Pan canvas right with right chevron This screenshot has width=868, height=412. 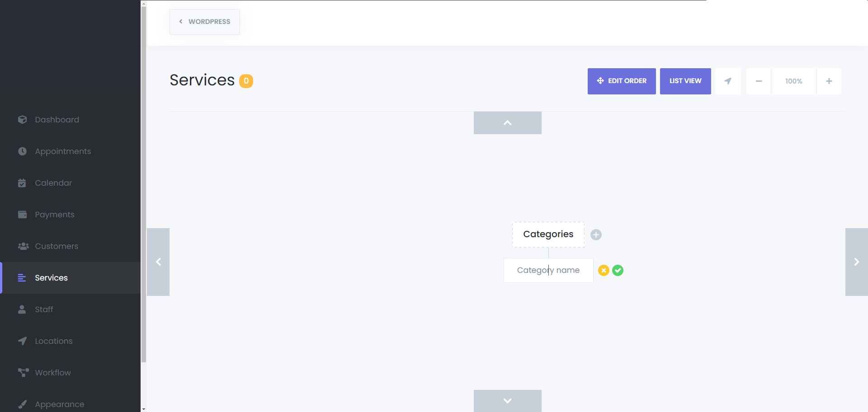tap(856, 262)
